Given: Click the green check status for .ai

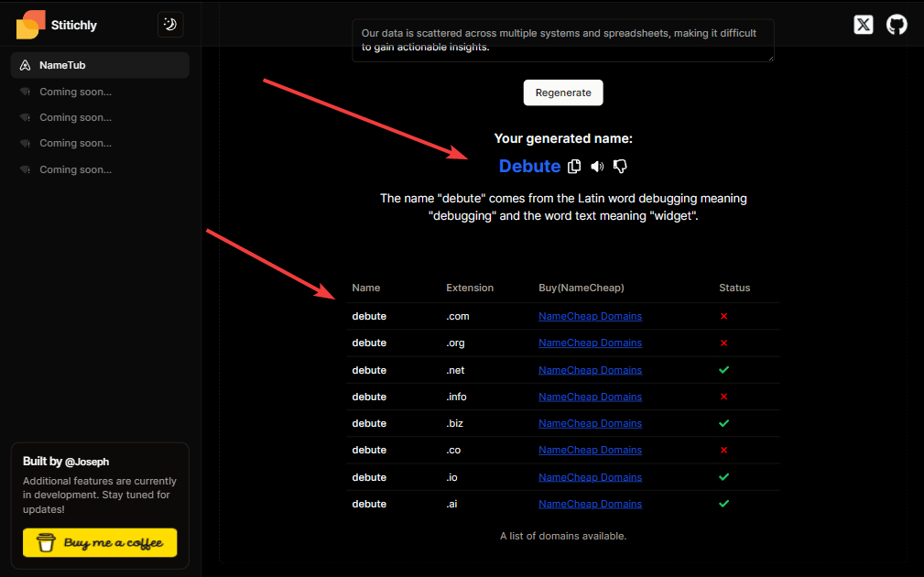Looking at the screenshot, I should tap(723, 504).
